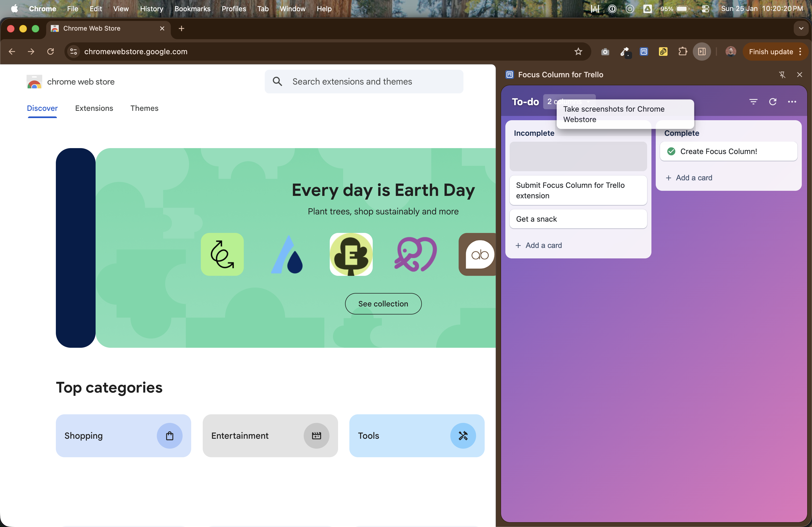
Task: Click the filter cards icon in the Trello panel
Action: [x=754, y=102]
